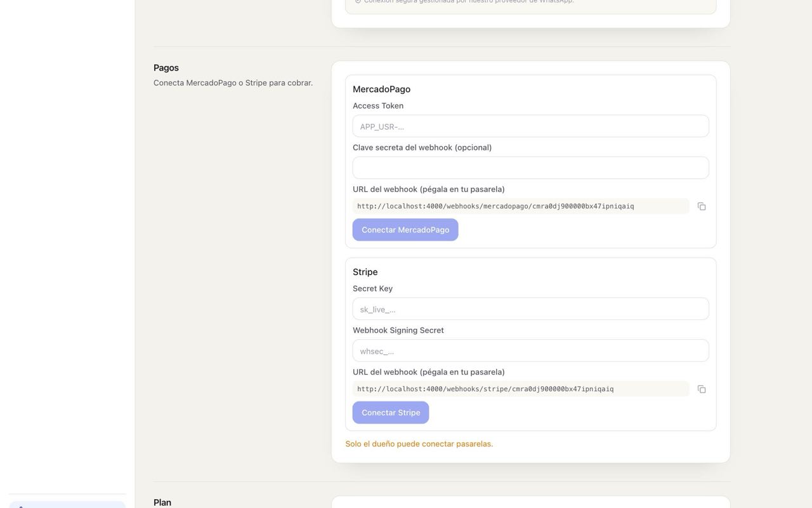The width and height of the screenshot is (812, 508).
Task: Click 'Conecta MercadoPago o Stripe para cobrar' description
Action: coord(233,83)
